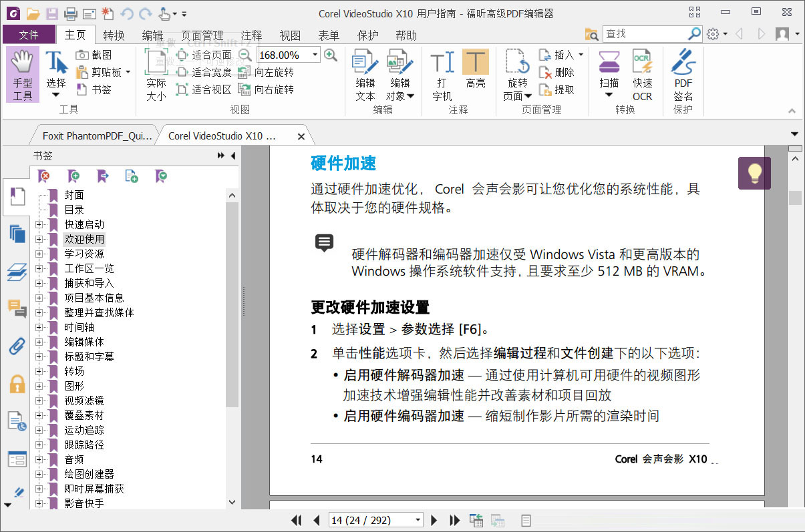805x532 pixels.
Task: Choose Fit Page (适合页面)
Action: tap(204, 55)
